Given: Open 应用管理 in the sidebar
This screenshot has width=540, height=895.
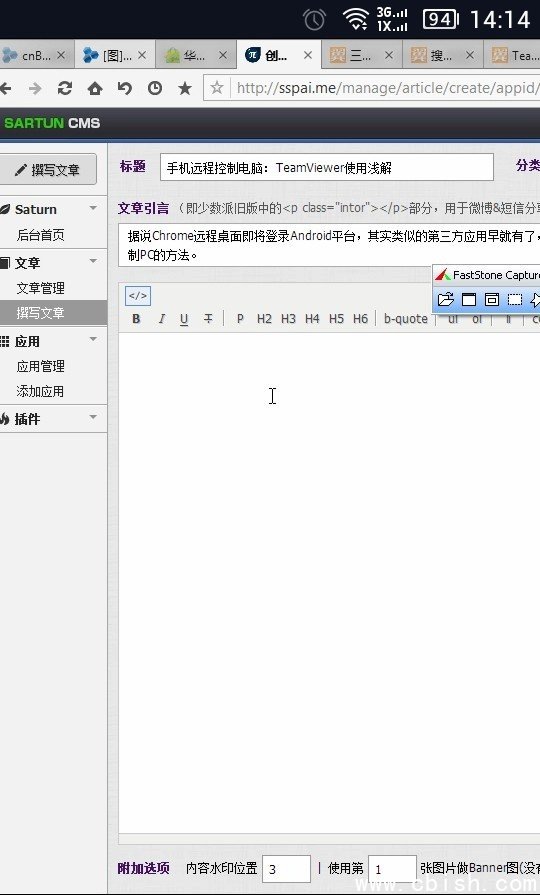Looking at the screenshot, I should (x=41, y=366).
